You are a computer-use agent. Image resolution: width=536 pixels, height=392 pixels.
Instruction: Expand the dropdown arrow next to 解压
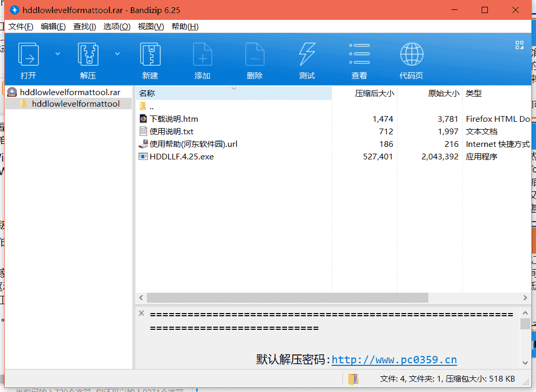[x=117, y=54]
